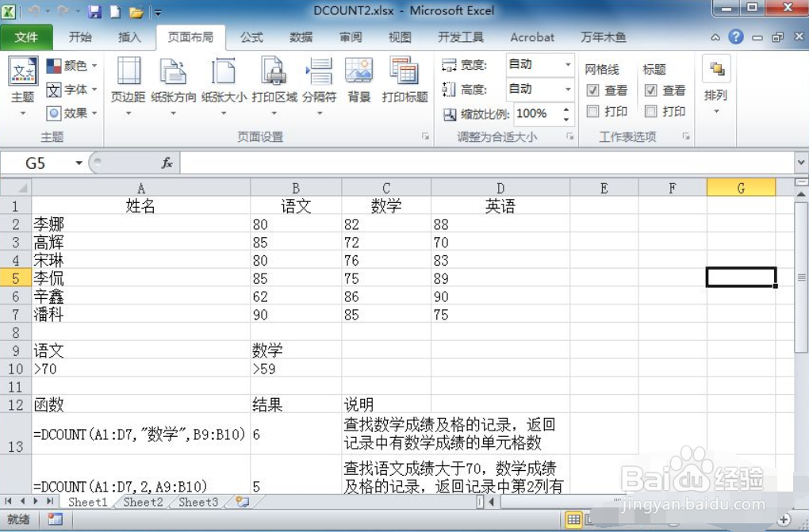Switch to the 公式 (Formulas) ribbon tab

(251, 36)
